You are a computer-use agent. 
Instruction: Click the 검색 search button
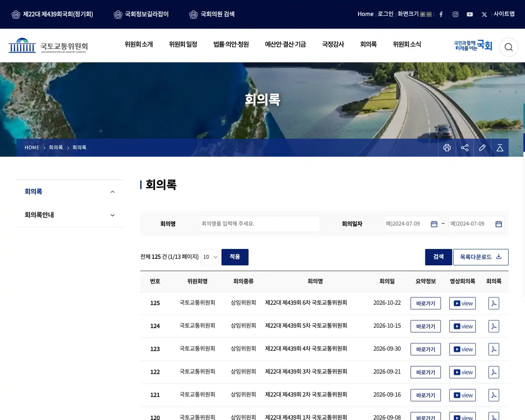[438, 257]
